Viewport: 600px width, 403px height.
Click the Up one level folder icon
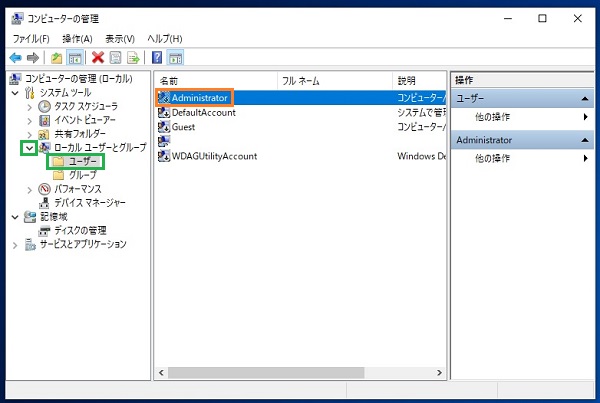57,58
